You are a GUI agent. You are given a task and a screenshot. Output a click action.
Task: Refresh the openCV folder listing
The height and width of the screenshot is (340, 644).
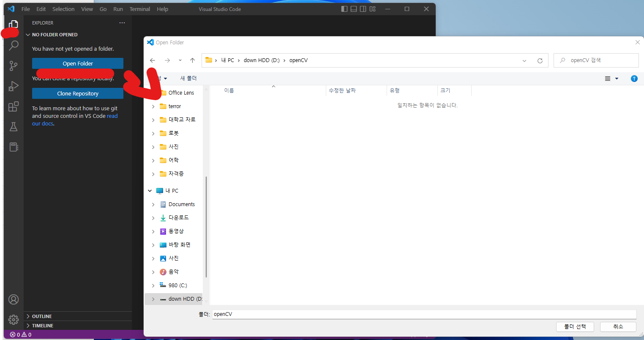point(540,61)
